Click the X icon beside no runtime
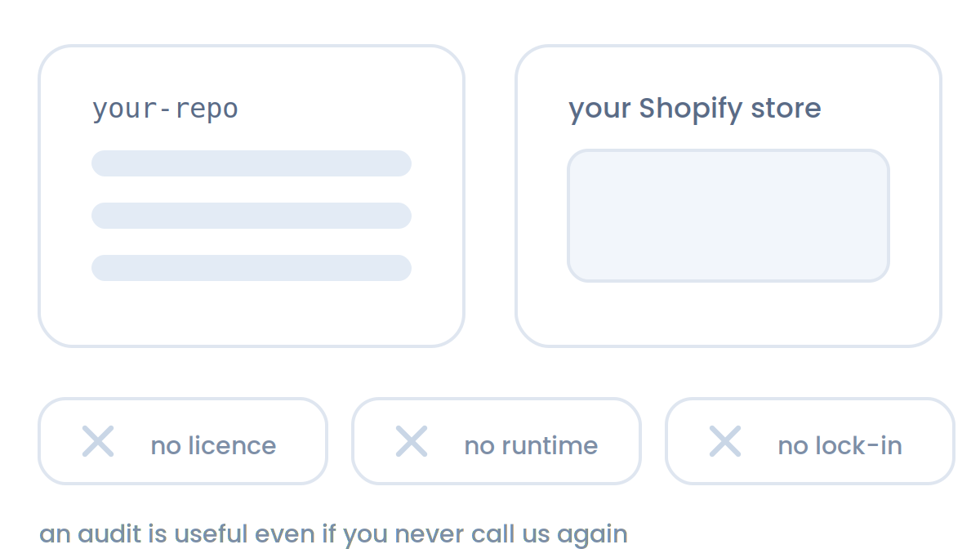Image resolution: width=980 pixels, height=549 pixels. coord(412,441)
